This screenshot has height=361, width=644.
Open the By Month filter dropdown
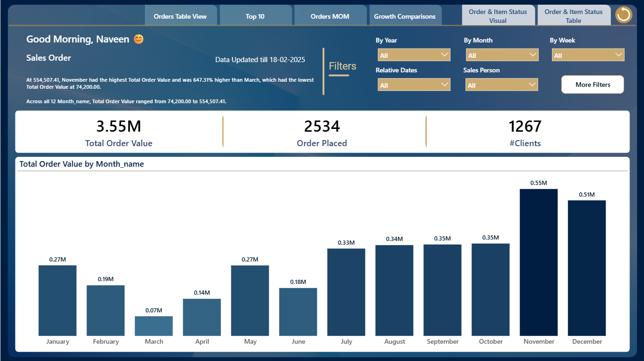(502, 55)
